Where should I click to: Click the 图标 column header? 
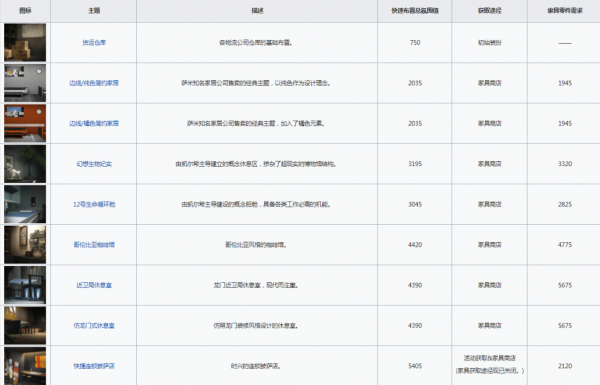(x=25, y=11)
